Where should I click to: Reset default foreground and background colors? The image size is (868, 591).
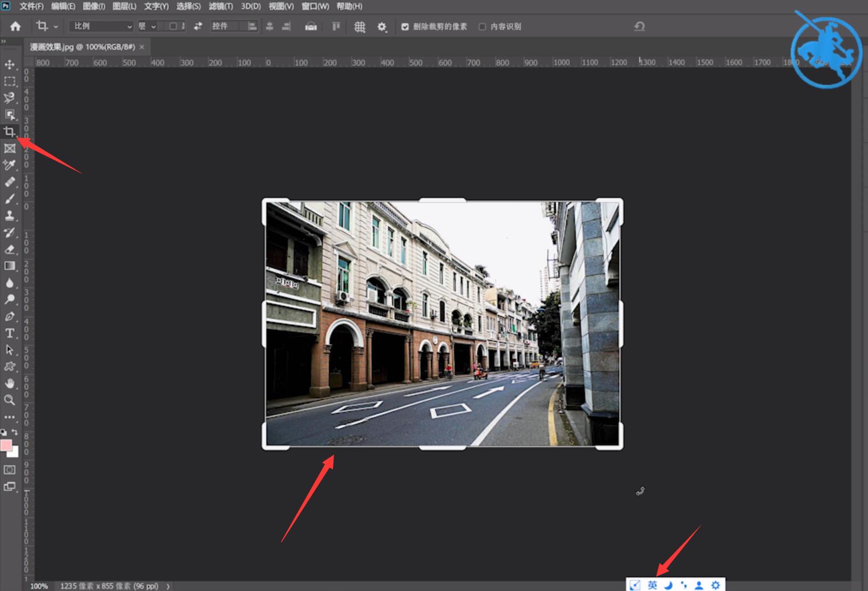coord(4,432)
